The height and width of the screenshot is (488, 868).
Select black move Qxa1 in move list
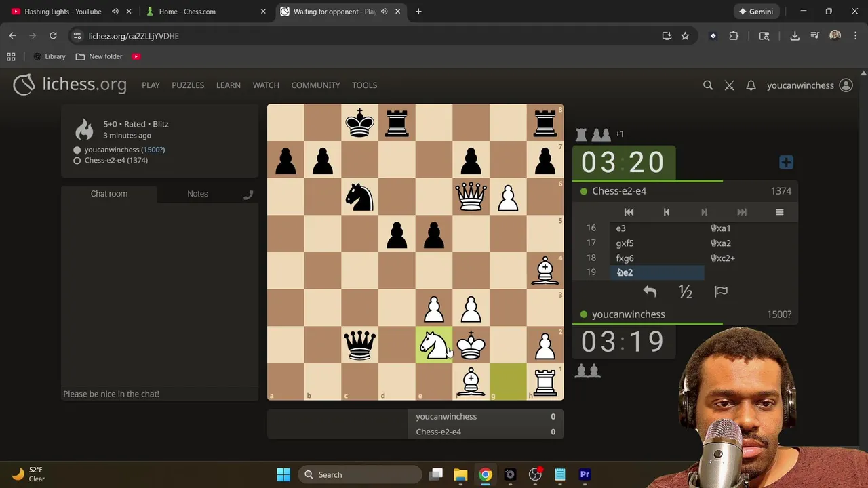(751, 228)
